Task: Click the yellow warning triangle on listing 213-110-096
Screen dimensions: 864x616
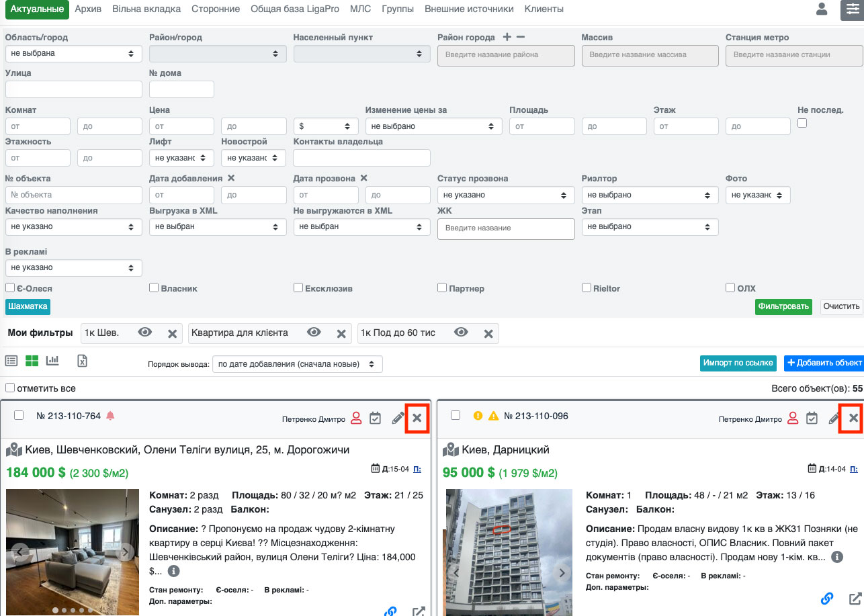Action: tap(494, 416)
